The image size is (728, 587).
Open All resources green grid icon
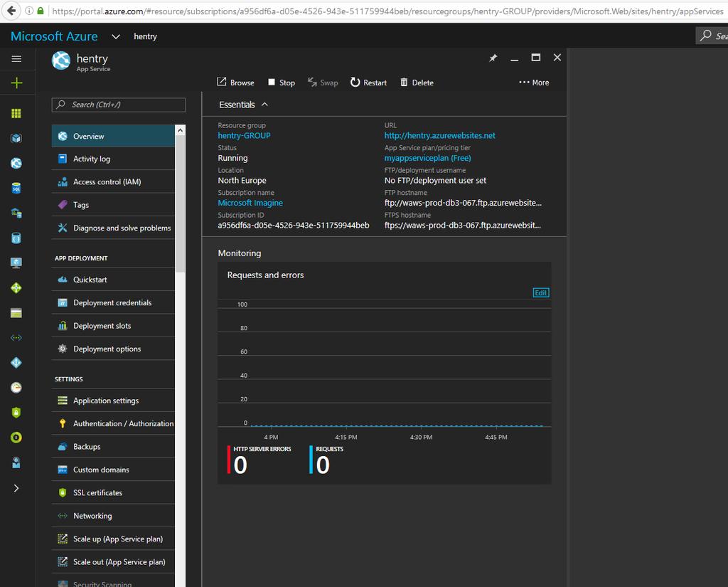point(16,113)
